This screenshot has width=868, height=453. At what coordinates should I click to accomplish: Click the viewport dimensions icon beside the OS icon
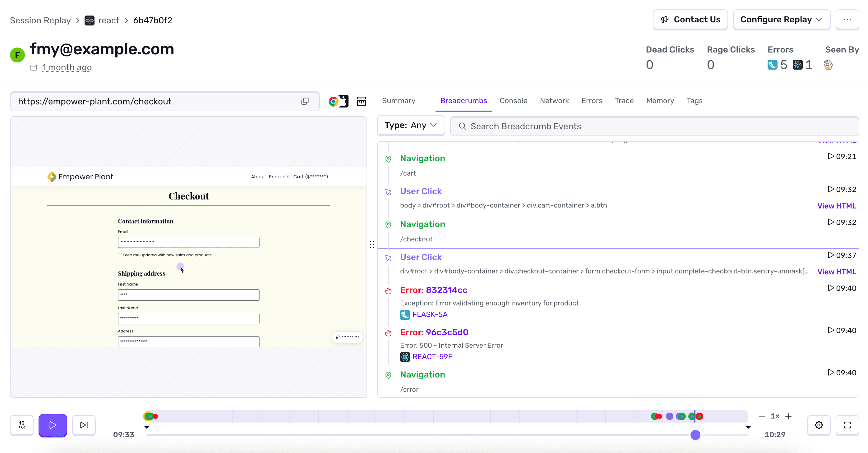[x=361, y=101]
